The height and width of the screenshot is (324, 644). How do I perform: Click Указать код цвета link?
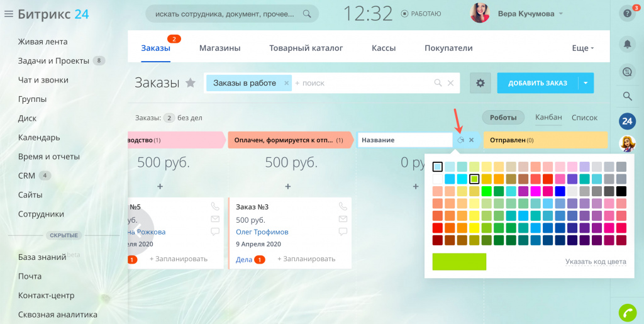[596, 262]
